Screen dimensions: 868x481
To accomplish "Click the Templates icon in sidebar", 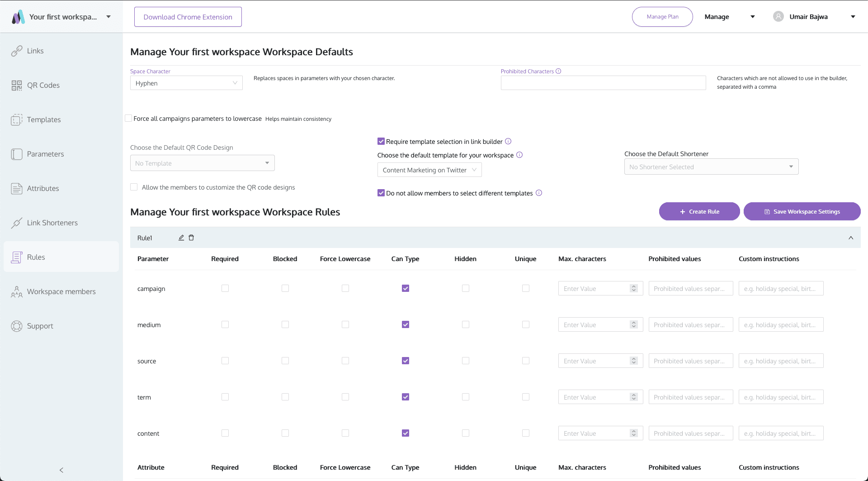I will pyautogui.click(x=17, y=120).
